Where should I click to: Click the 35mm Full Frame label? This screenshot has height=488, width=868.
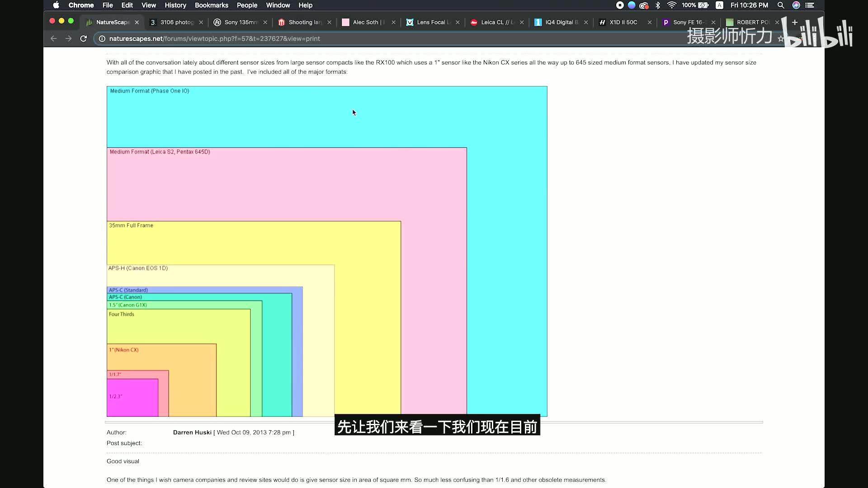[131, 225]
